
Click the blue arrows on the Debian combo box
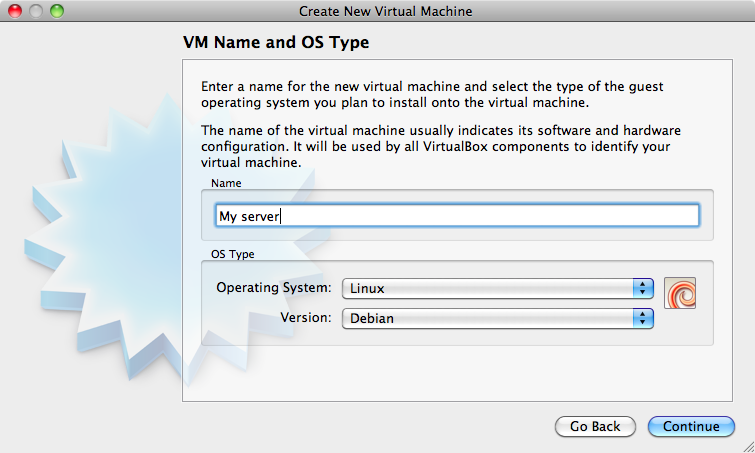click(x=643, y=318)
